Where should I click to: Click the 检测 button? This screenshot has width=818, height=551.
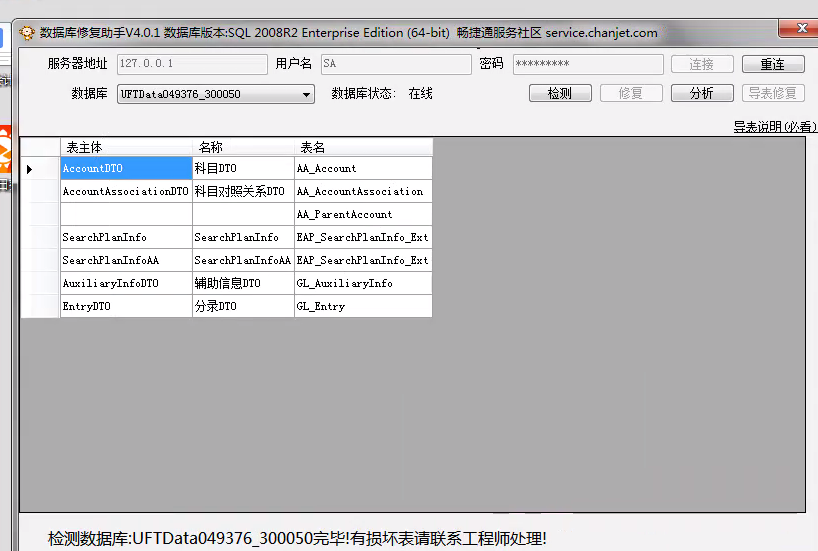pyautogui.click(x=560, y=93)
